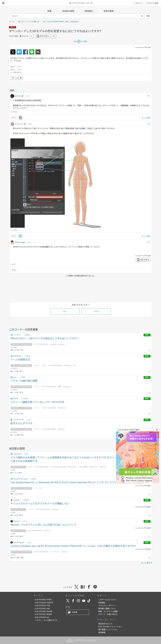Open official Facebook page in footer SNS
The image size is (161, 644).
coord(73,601)
